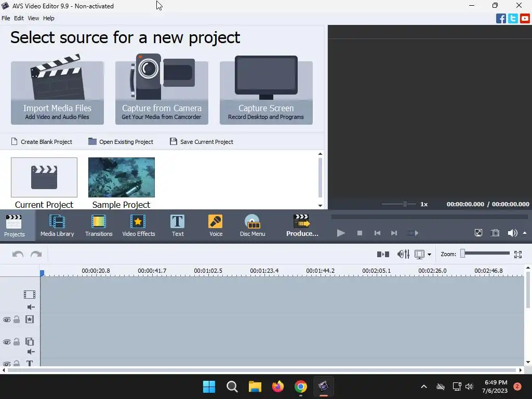The height and width of the screenshot is (399, 532).
Task: Expand the volume arrow next to speaker
Action: [525, 233]
